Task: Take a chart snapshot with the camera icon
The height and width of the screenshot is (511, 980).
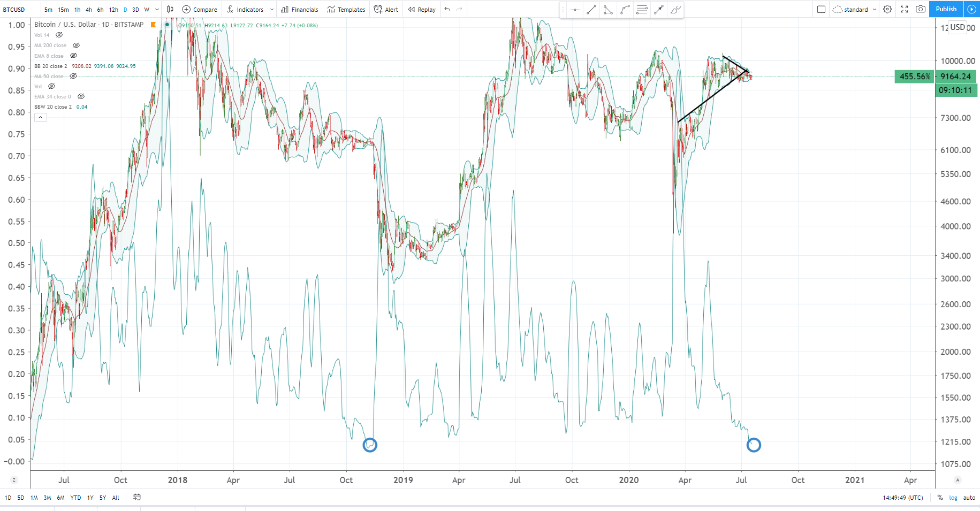Action: [921, 9]
